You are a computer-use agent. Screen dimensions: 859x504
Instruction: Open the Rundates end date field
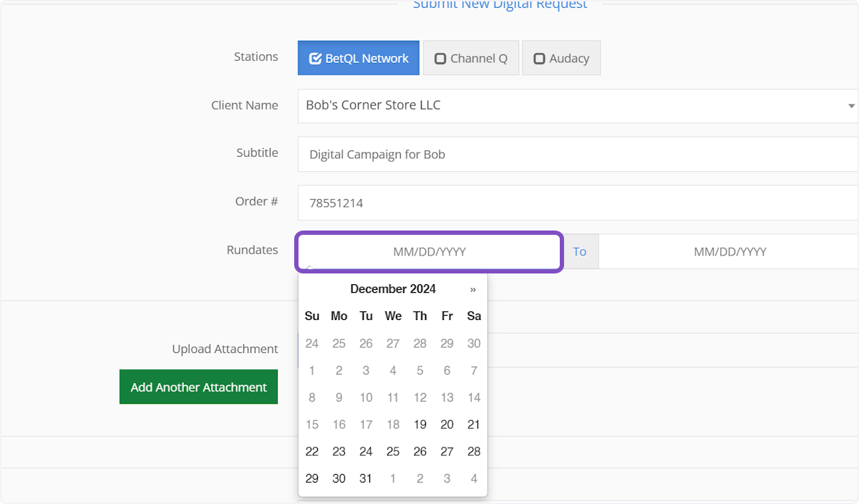pos(729,252)
